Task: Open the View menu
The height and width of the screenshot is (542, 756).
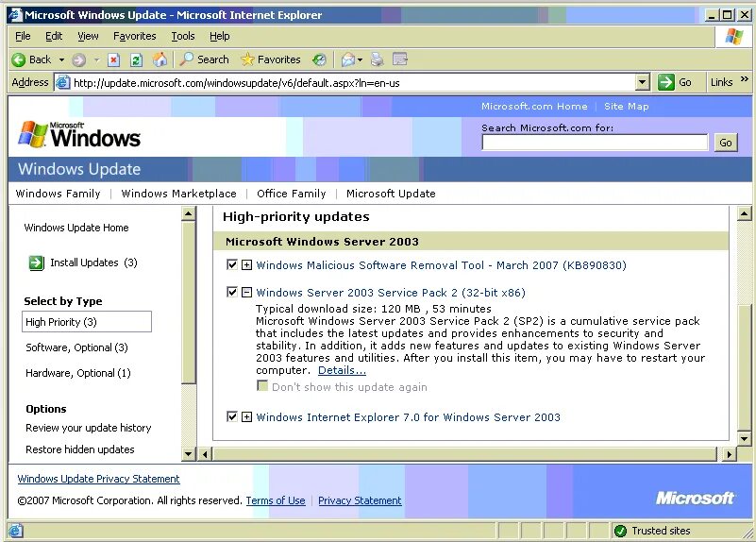Action: coord(88,36)
